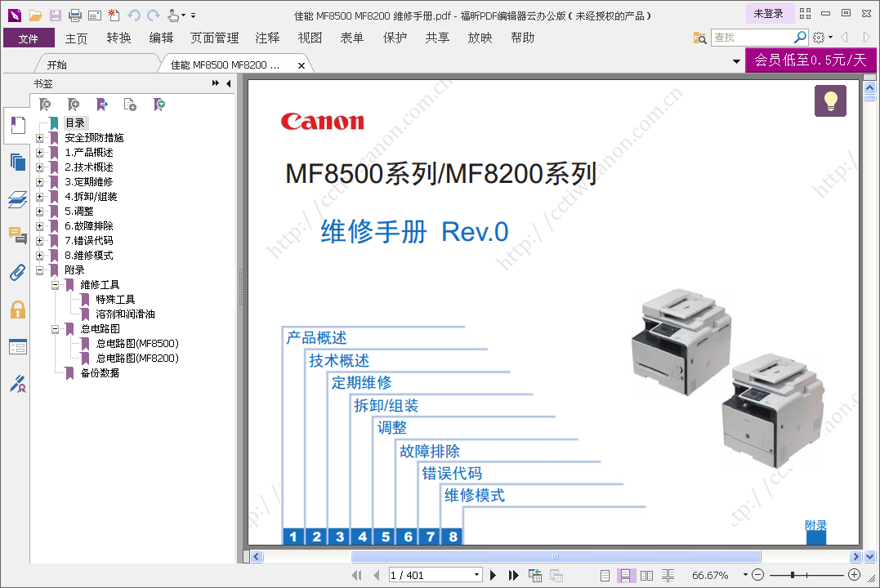Collapse the 附录 bookmark
The width and height of the screenshot is (880, 588).
click(x=40, y=270)
